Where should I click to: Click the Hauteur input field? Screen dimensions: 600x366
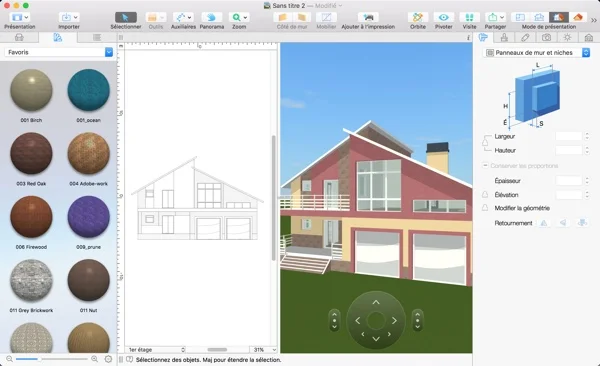[x=569, y=150]
